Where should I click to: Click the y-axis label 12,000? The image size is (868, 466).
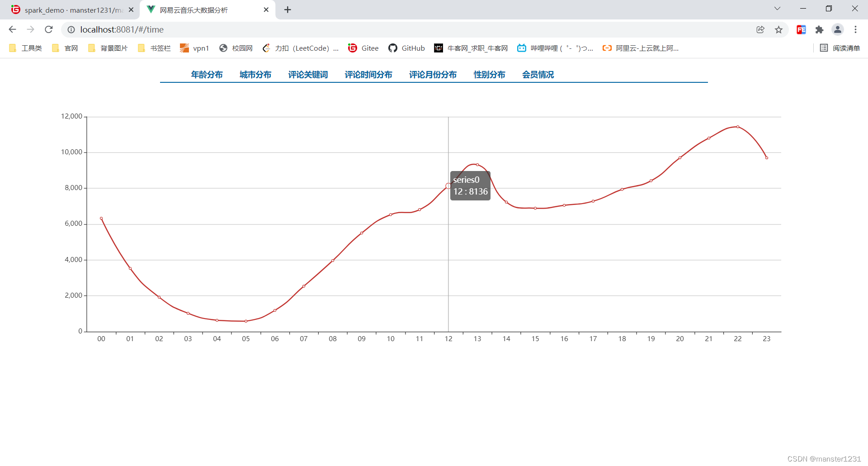(x=71, y=116)
